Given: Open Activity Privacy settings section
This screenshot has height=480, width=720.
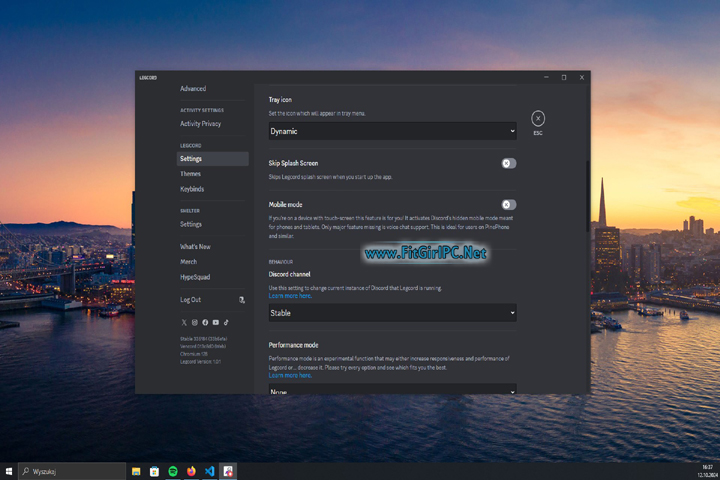Looking at the screenshot, I should (x=200, y=124).
